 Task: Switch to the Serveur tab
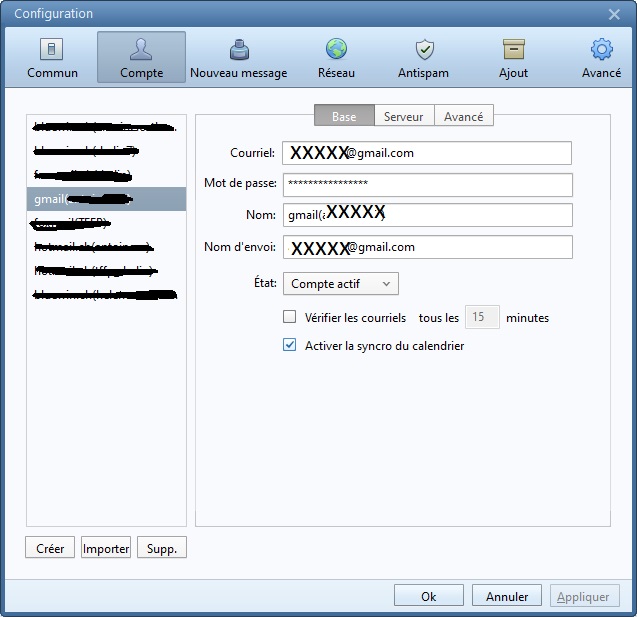click(x=403, y=117)
